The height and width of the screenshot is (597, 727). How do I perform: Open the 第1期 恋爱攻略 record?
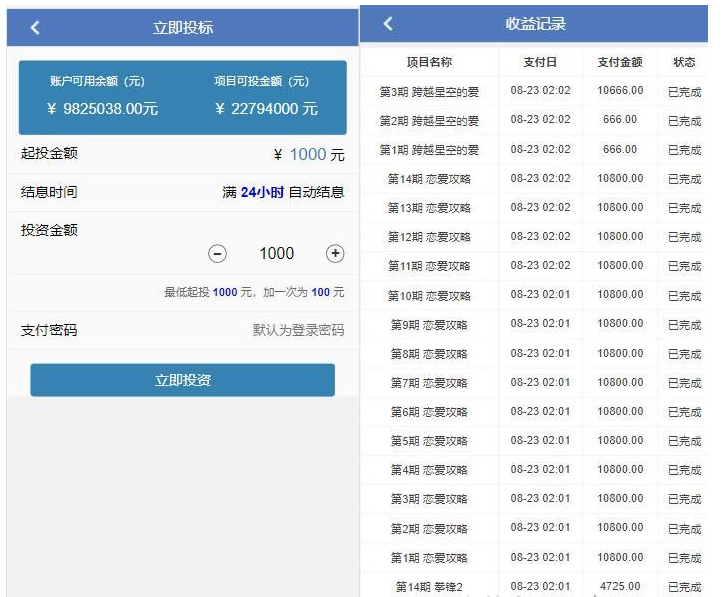coord(429,558)
